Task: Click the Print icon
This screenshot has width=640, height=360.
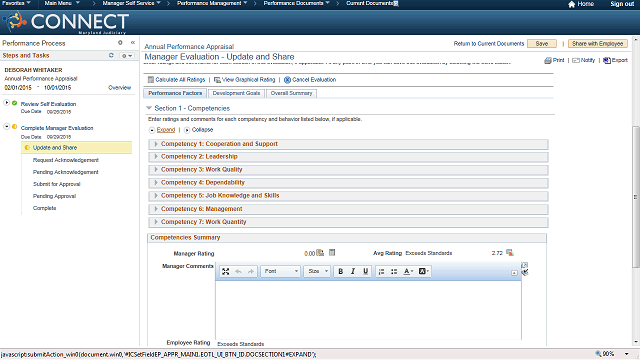Action: (x=548, y=60)
